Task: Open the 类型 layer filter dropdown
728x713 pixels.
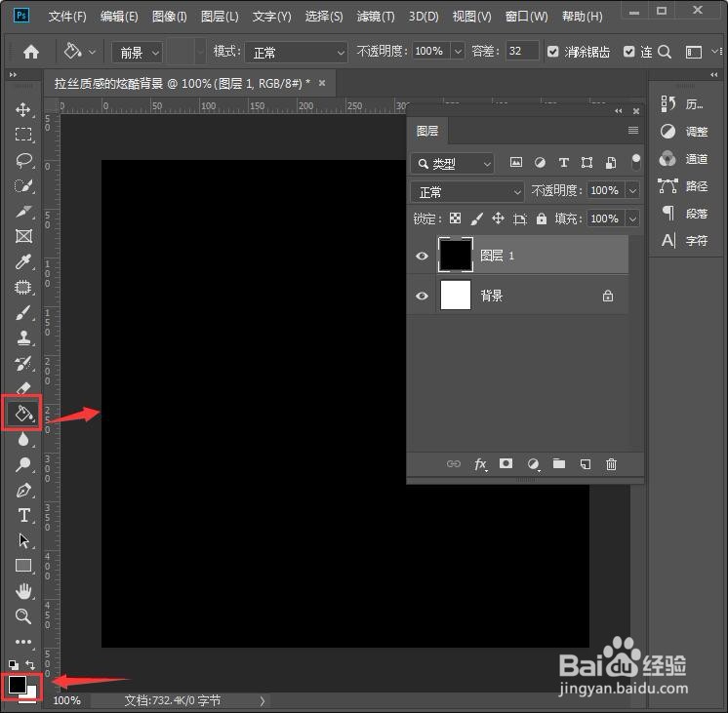Action: [x=452, y=164]
